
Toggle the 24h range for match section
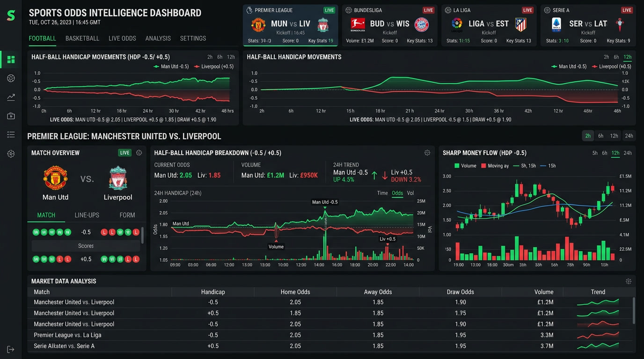tap(629, 136)
